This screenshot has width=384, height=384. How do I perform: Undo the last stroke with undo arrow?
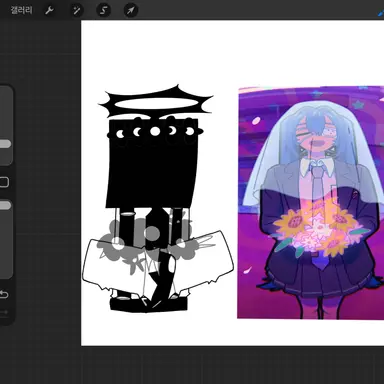click(4, 294)
